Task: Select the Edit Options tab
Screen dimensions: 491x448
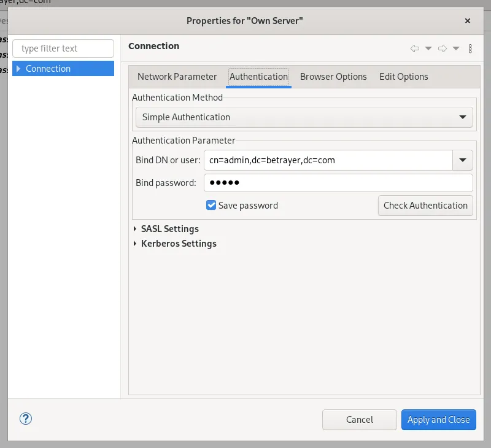Action: [x=403, y=77]
